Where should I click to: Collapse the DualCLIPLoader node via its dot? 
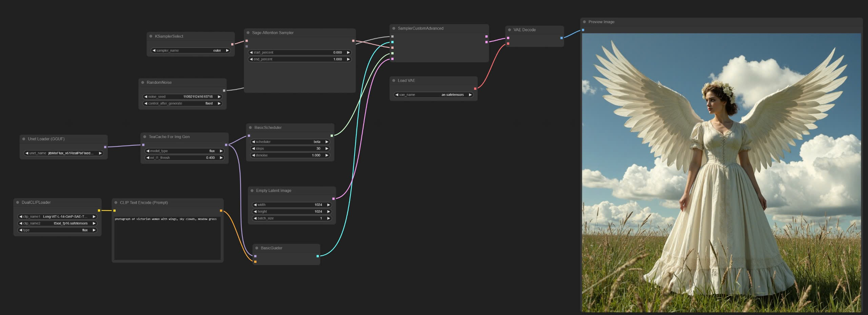point(18,202)
